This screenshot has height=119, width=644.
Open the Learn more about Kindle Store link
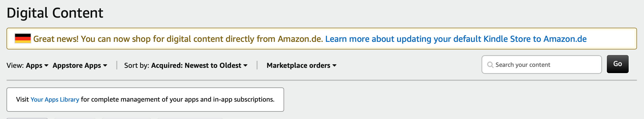(456, 39)
